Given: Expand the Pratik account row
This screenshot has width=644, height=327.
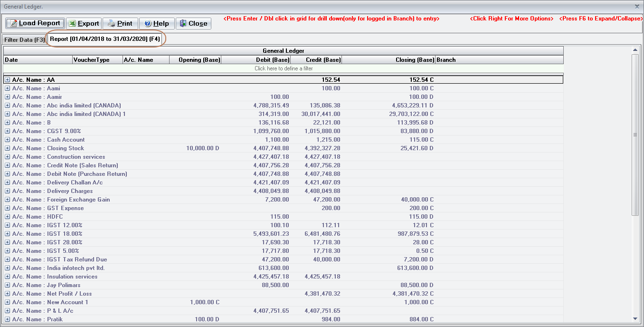Looking at the screenshot, I should (7, 319).
